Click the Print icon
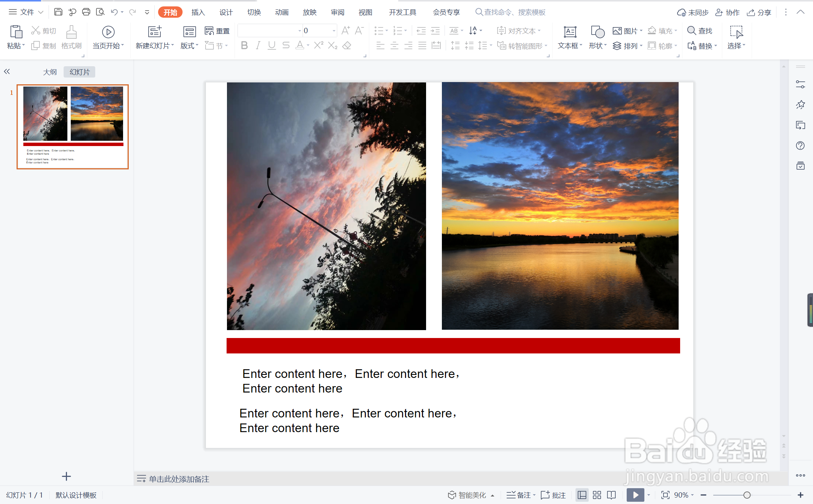The height and width of the screenshot is (504, 813). (x=86, y=12)
